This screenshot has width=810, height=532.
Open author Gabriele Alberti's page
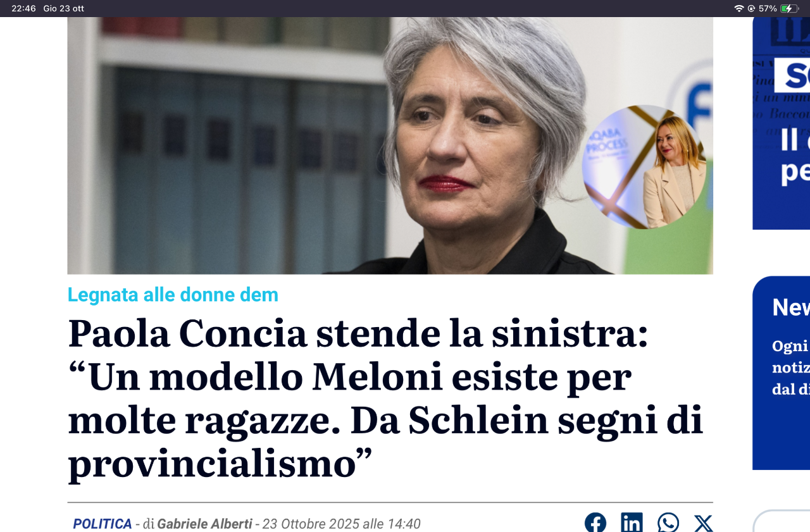tap(204, 524)
